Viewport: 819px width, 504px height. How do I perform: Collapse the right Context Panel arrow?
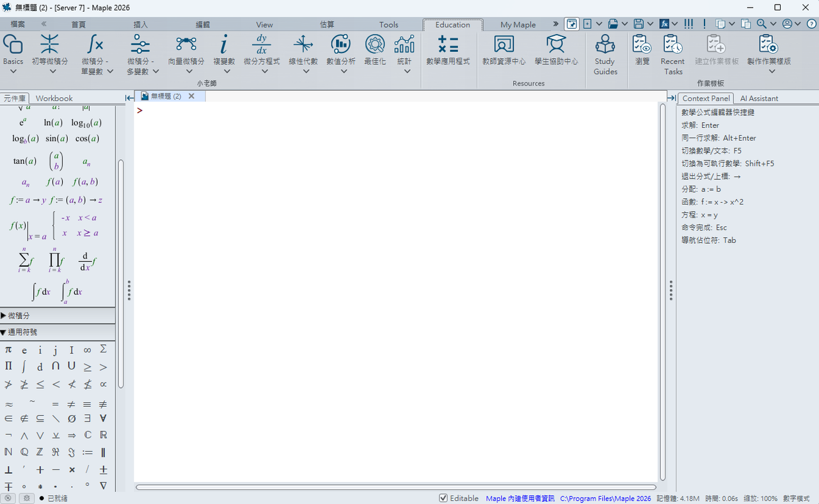pyautogui.click(x=671, y=98)
